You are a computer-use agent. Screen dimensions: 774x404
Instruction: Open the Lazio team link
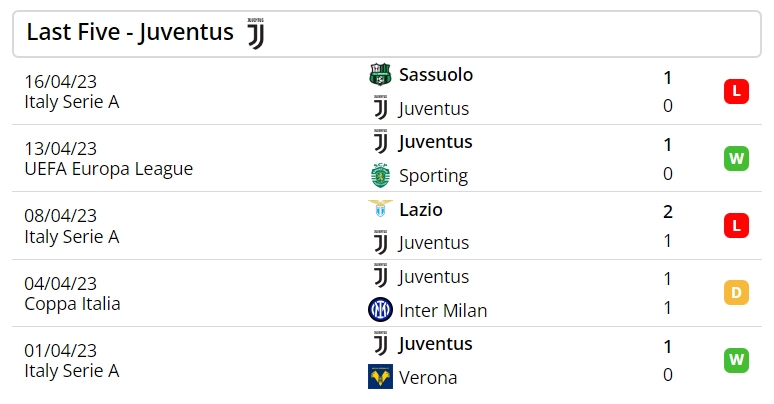[x=421, y=209]
